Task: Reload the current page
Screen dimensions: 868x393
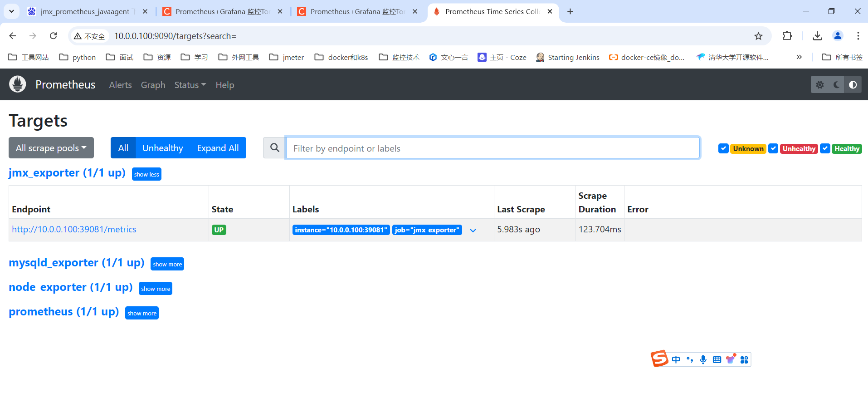Action: point(53,36)
